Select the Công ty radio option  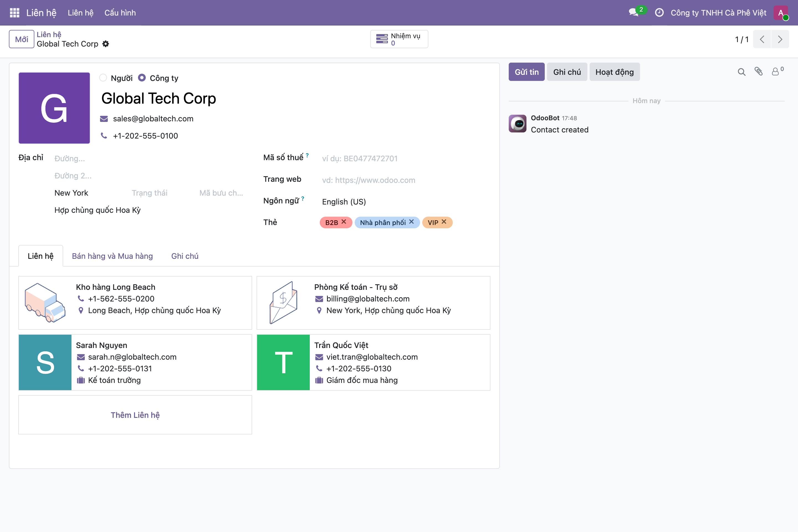[x=142, y=78]
